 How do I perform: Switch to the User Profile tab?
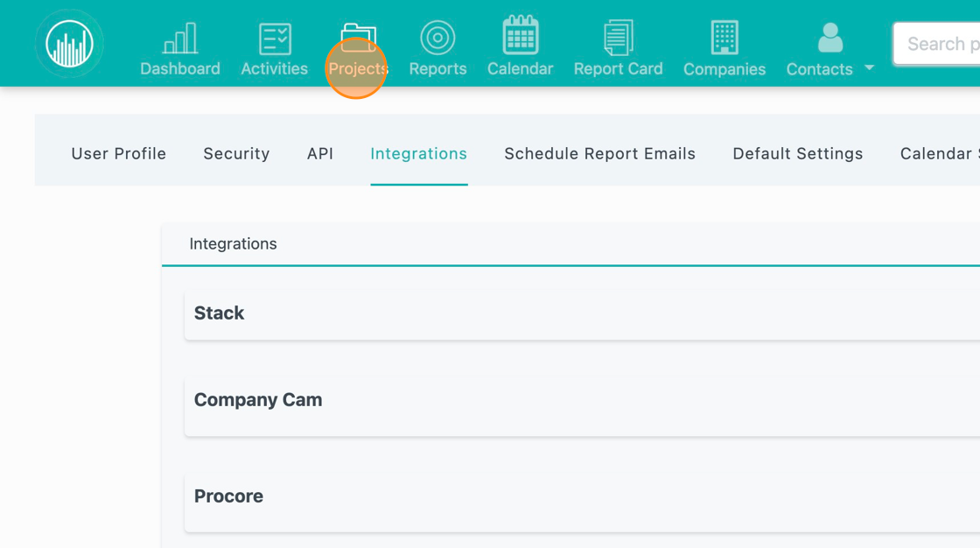pos(118,153)
